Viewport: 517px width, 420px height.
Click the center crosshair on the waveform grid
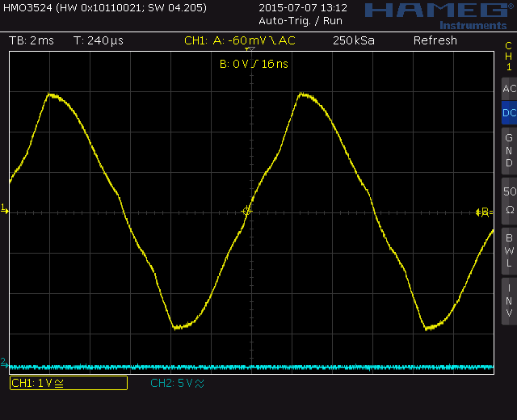247,211
